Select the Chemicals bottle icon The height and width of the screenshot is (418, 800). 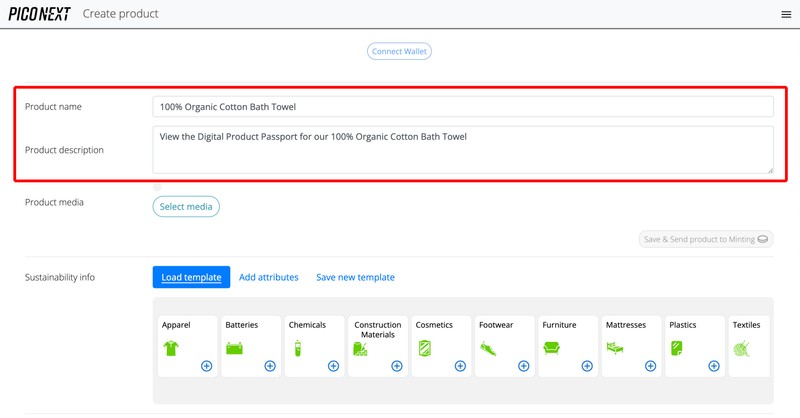tap(296, 349)
